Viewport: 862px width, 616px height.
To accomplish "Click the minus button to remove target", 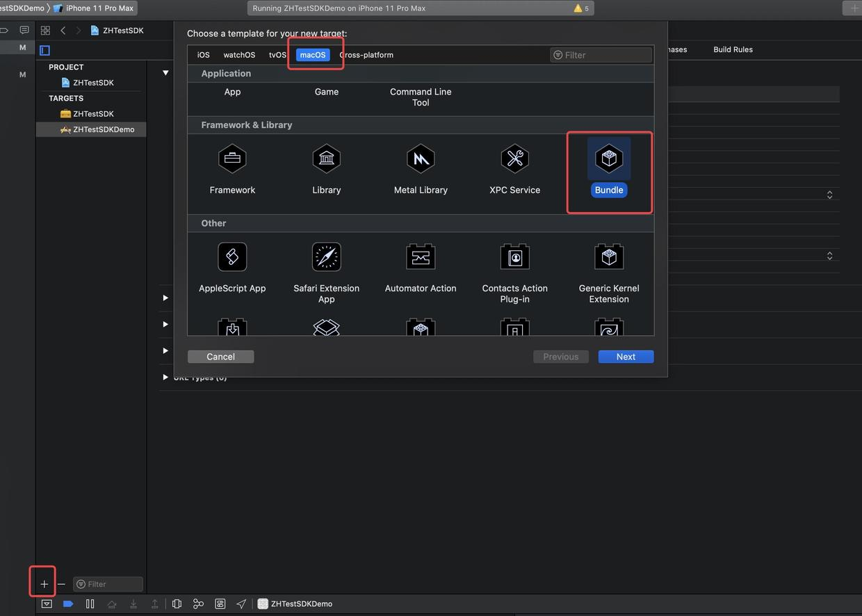I will pyautogui.click(x=61, y=584).
